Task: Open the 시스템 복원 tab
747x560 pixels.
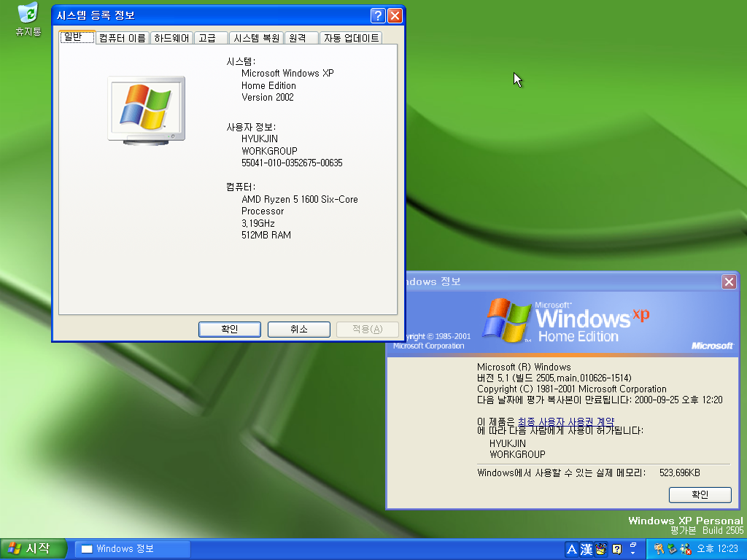Action: point(256,38)
